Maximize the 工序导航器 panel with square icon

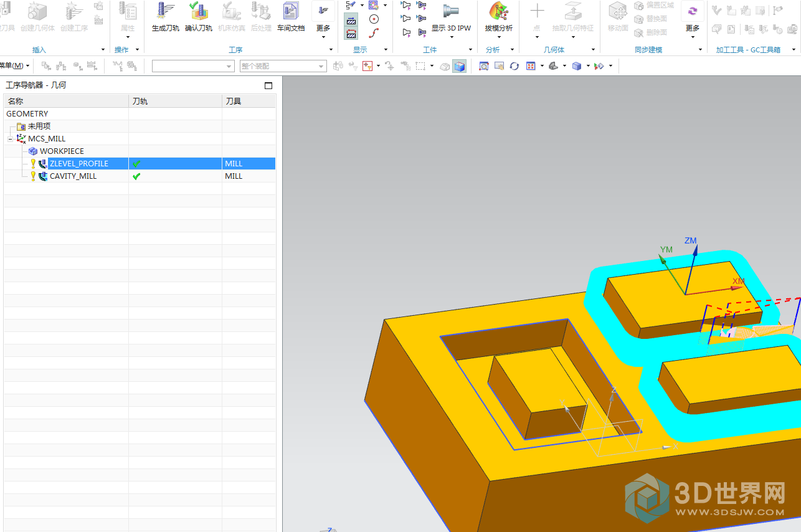click(269, 85)
